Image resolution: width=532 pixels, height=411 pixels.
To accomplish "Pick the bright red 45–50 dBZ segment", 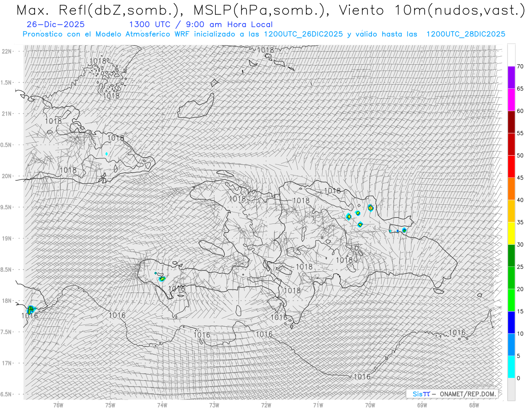I will pos(511,167).
